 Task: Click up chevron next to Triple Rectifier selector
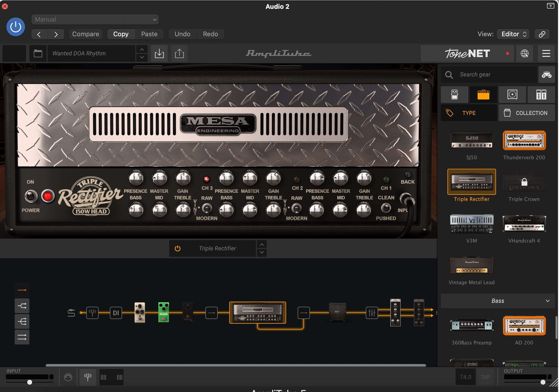[262, 245]
